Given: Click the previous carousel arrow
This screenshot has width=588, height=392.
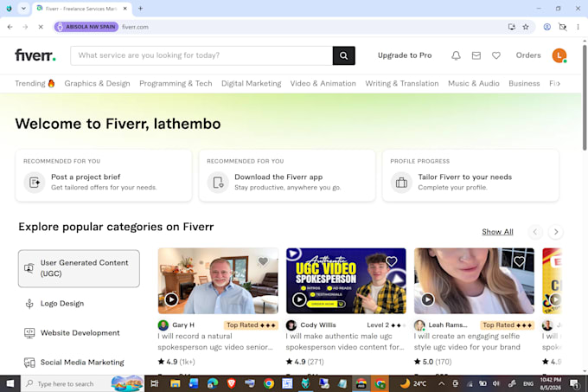Looking at the screenshot, I should tap(535, 232).
